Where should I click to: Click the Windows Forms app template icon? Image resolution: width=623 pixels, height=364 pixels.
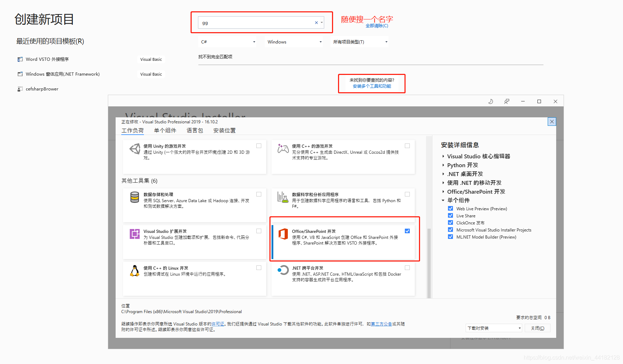(20, 74)
